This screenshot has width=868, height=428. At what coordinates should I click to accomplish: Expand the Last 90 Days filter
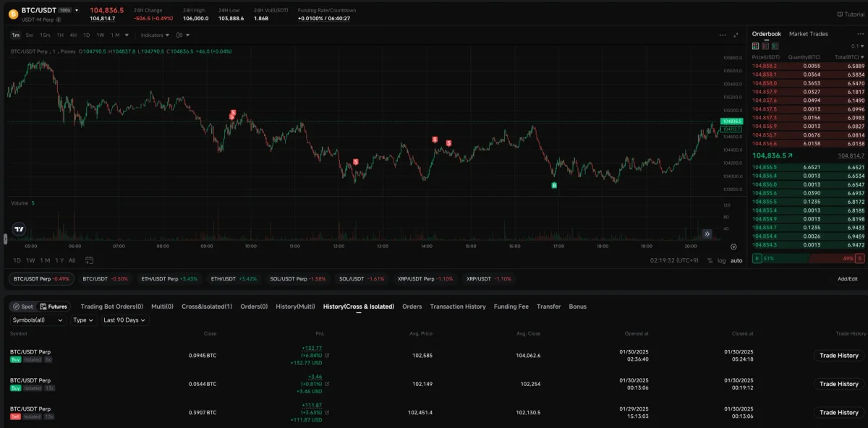(124, 320)
